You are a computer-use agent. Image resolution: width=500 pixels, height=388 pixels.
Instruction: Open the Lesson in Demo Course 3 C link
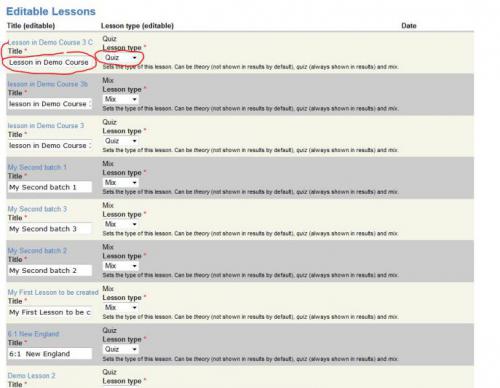click(x=50, y=42)
